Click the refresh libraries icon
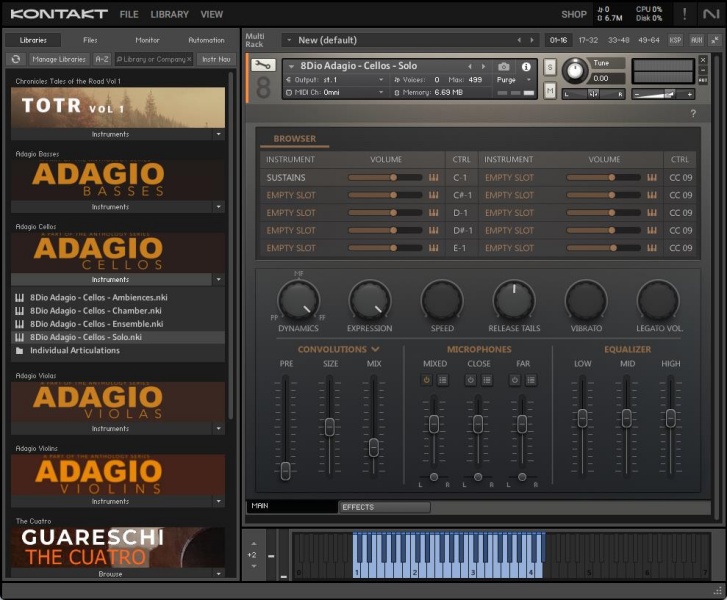Viewport: 727px width, 600px height. pos(16,59)
